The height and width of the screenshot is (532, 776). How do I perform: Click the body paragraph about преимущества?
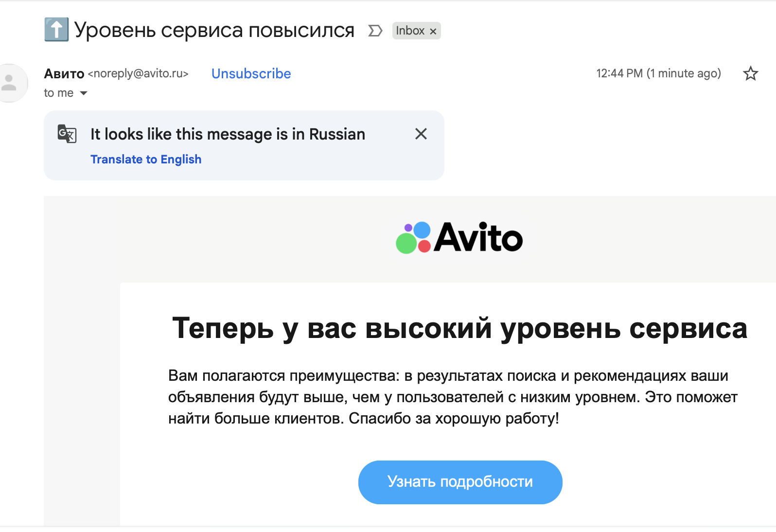coord(452,397)
